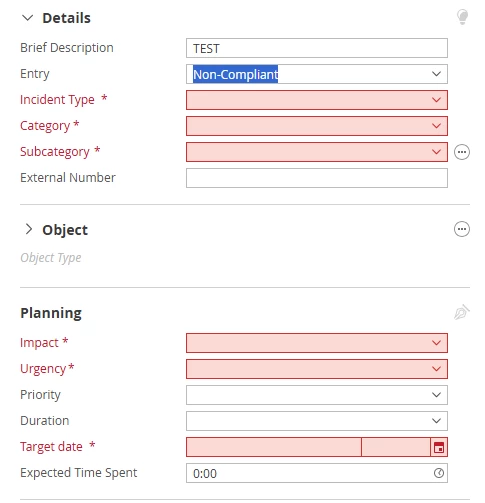Collapse the Details section chevron
This screenshot has height=503, width=485.
point(27,18)
